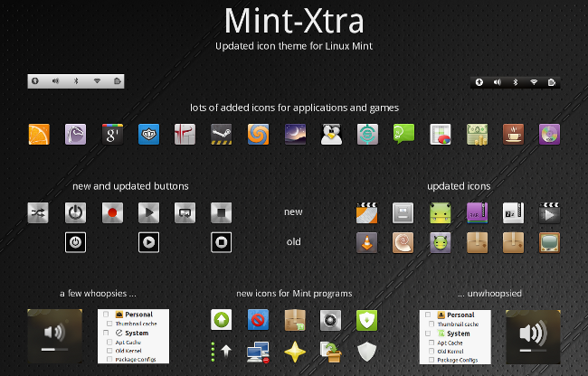Click volume level bar in unwhoopsied popup
Image resolution: width=588 pixels, height=376 pixels.
click(533, 351)
